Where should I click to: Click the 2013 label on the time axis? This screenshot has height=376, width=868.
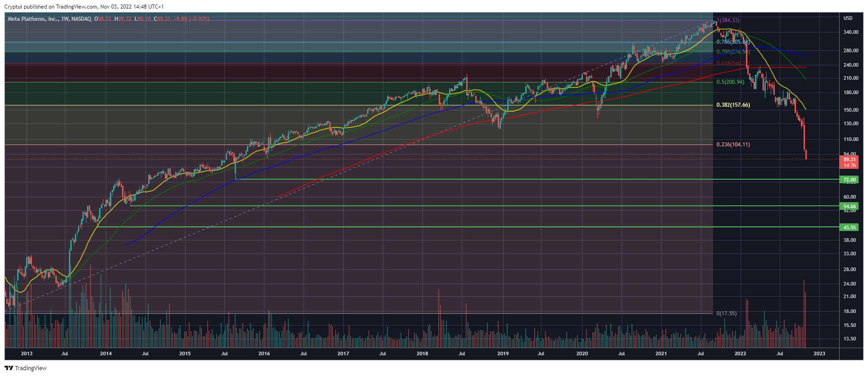click(x=27, y=353)
